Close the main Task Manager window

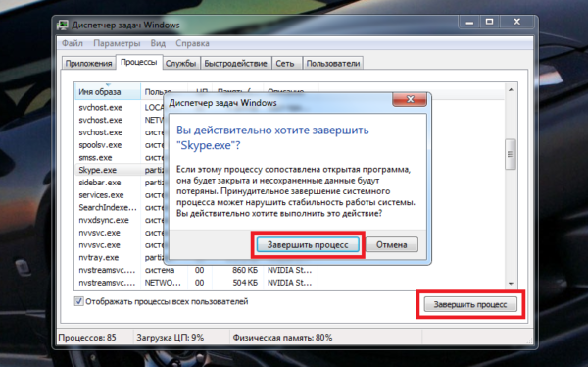click(x=516, y=23)
